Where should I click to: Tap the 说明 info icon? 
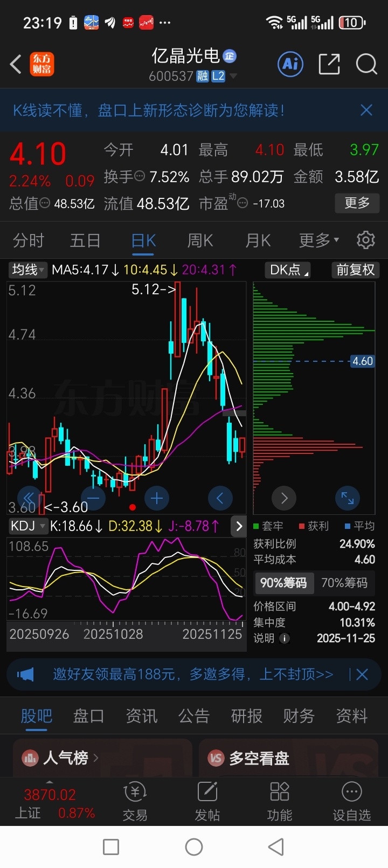click(285, 638)
